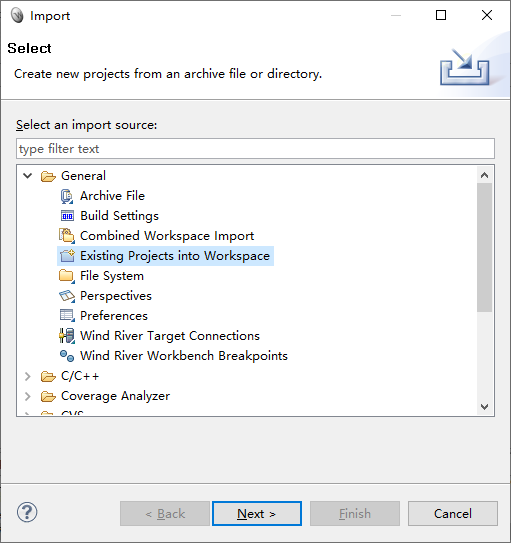Select the Wind River Workbench Breakpoints icon
This screenshot has width=511, height=543.
67,356
